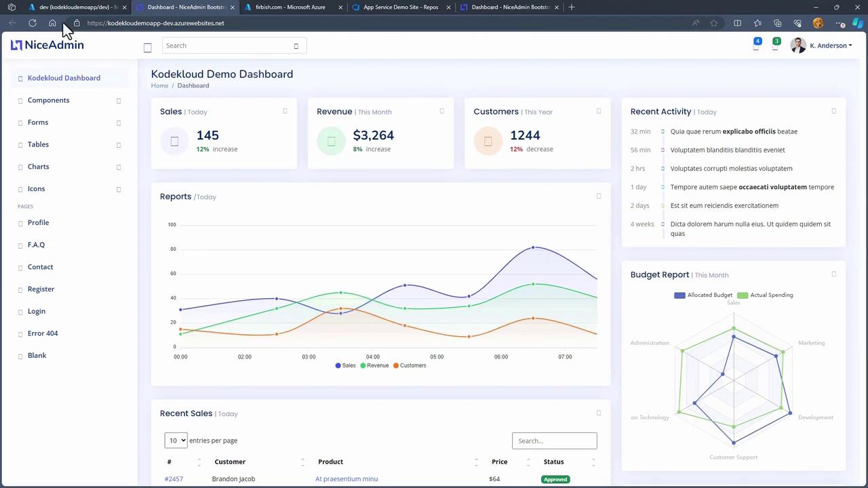Open entries per page dropdown
868x488 pixels.
coord(176,441)
